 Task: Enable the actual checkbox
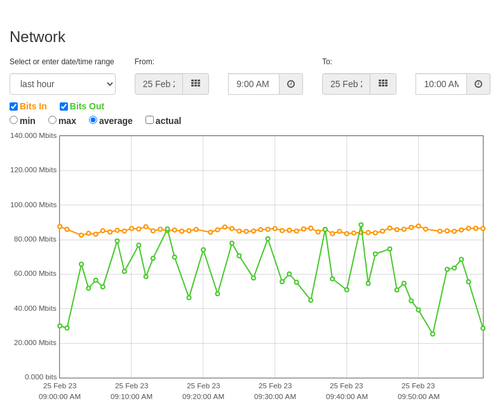(150, 120)
